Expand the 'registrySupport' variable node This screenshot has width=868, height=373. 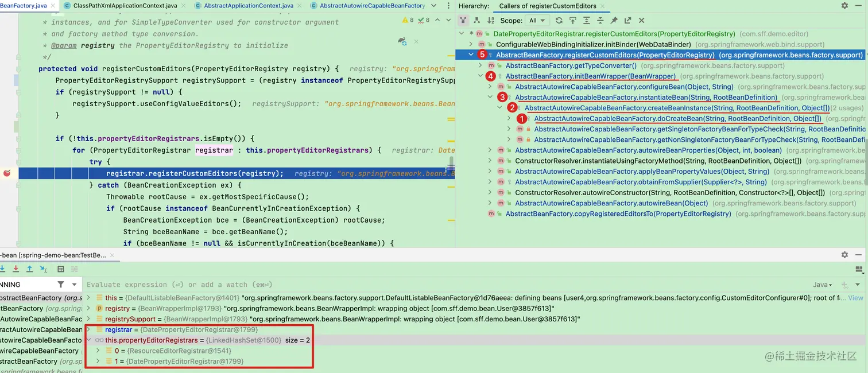coord(88,319)
